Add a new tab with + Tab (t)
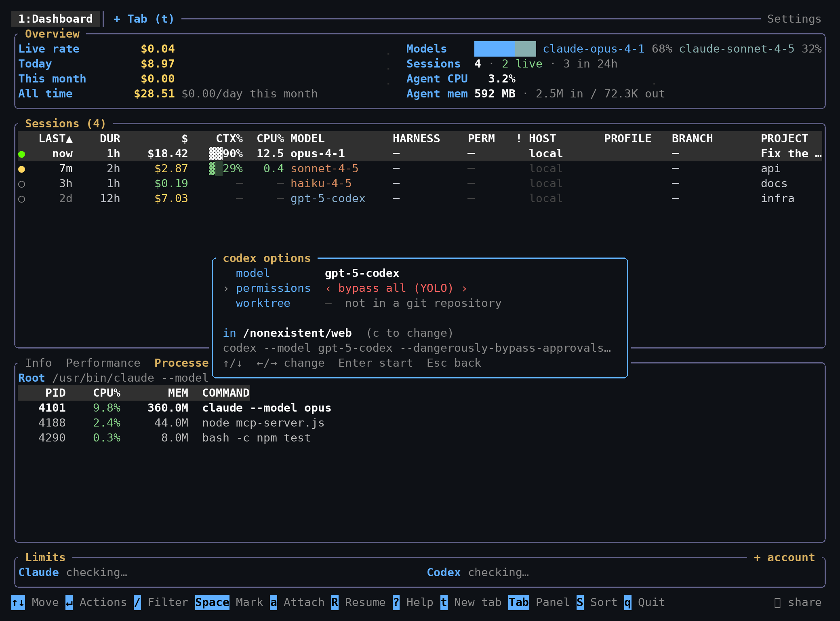This screenshot has height=621, width=840. coord(144,19)
